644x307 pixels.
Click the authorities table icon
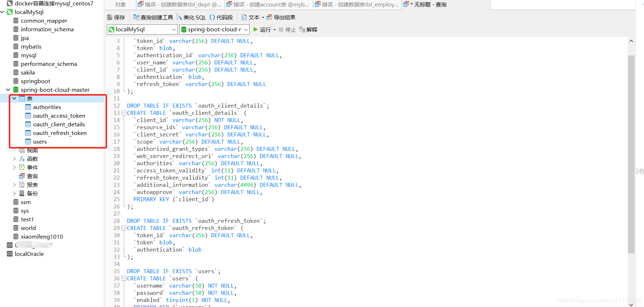[x=28, y=107]
